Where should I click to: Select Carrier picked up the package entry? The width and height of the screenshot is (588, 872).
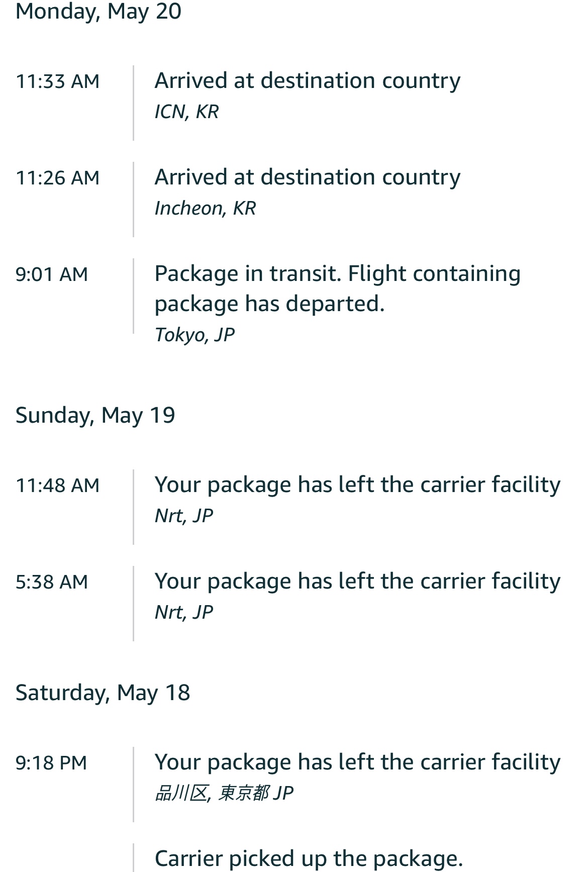[309, 858]
